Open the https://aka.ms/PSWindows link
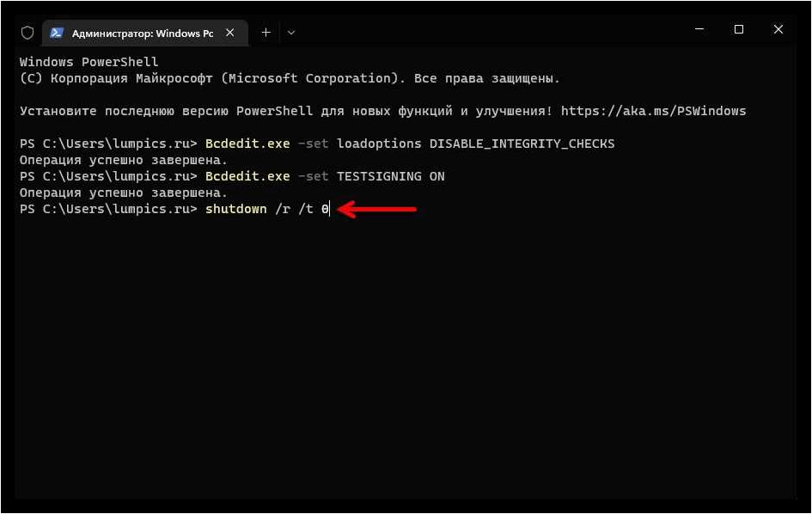 pos(654,111)
